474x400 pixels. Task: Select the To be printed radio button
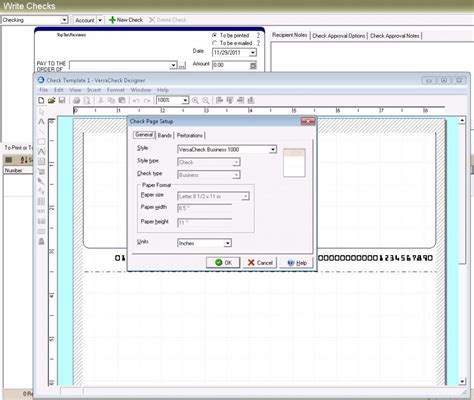pos(215,35)
